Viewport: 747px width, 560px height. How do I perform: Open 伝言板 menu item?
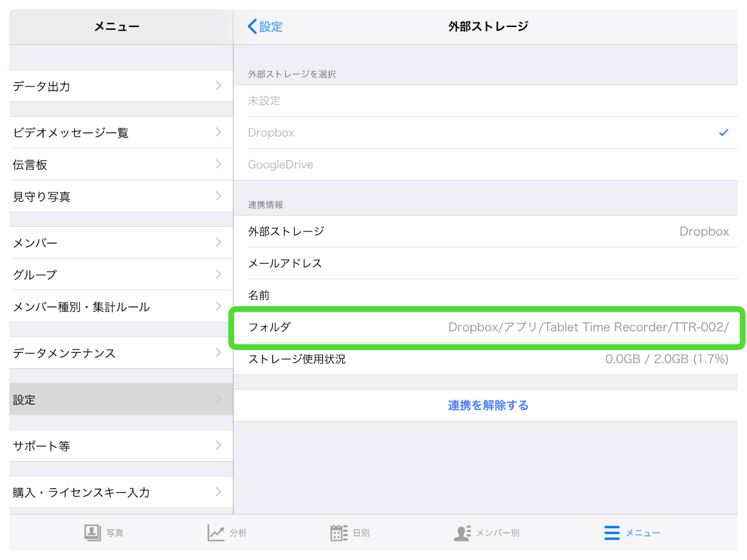point(121,164)
